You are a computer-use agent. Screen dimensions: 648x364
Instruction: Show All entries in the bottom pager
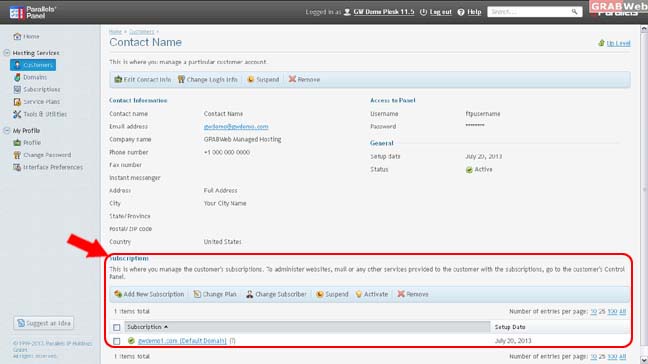622,356
